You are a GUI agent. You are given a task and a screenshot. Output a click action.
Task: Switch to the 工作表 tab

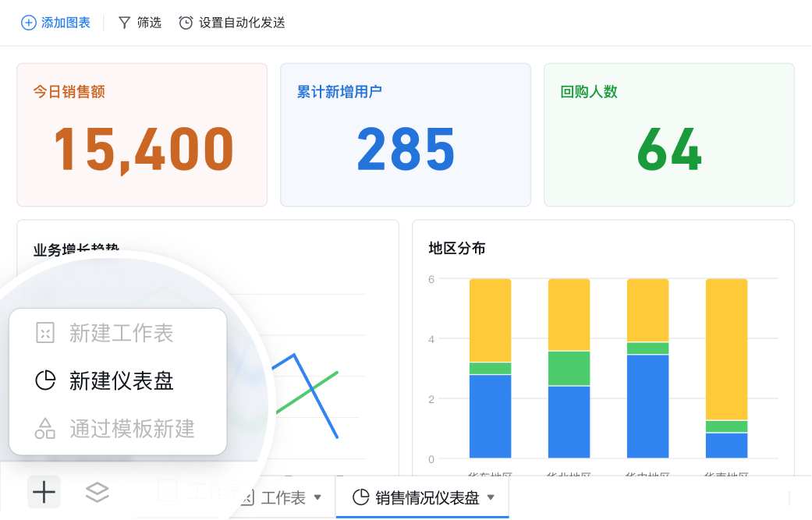(x=283, y=497)
